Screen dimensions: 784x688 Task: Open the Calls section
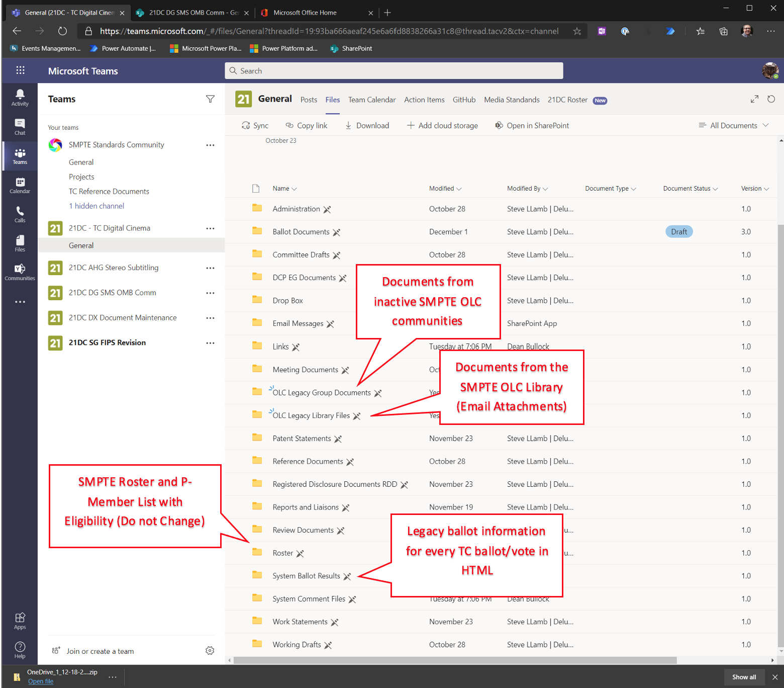point(20,214)
